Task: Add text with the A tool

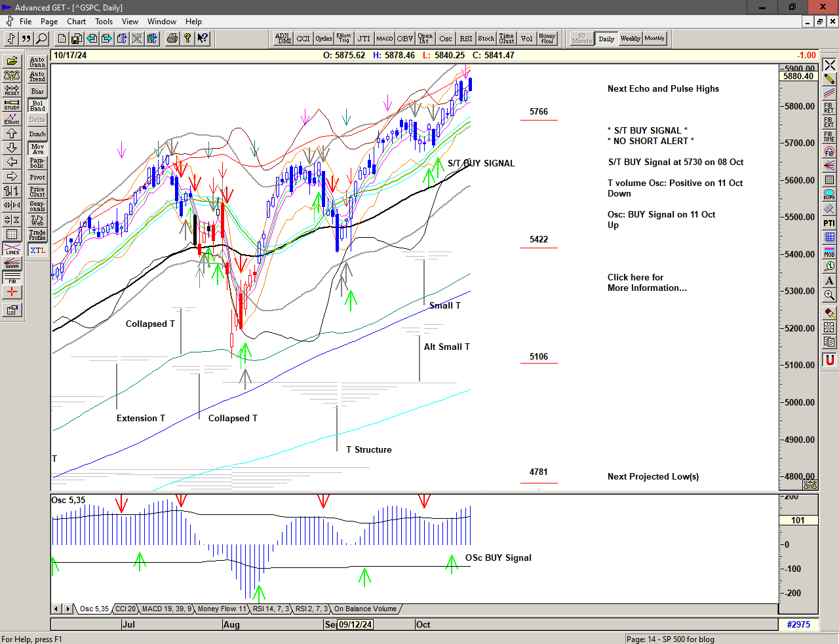Action: tap(829, 280)
